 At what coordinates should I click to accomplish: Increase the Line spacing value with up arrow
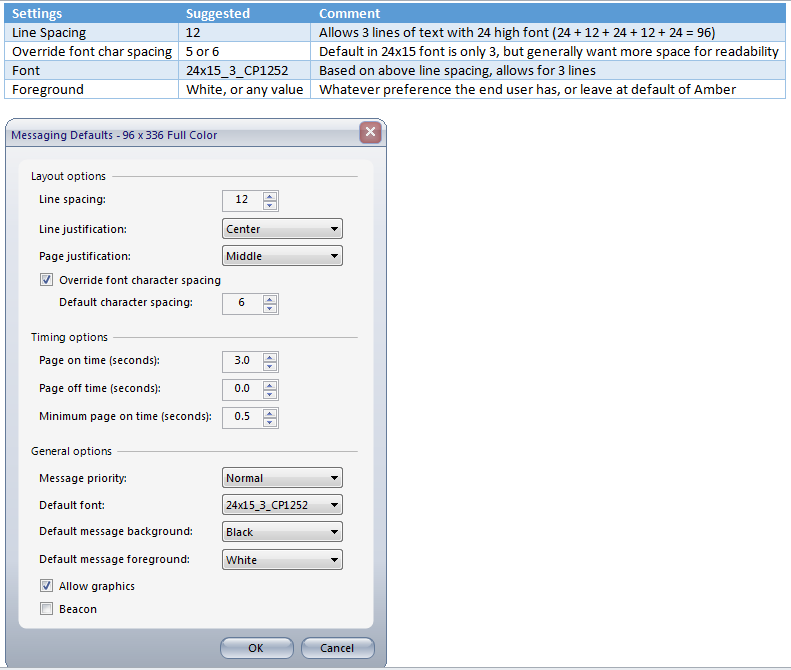[270, 195]
